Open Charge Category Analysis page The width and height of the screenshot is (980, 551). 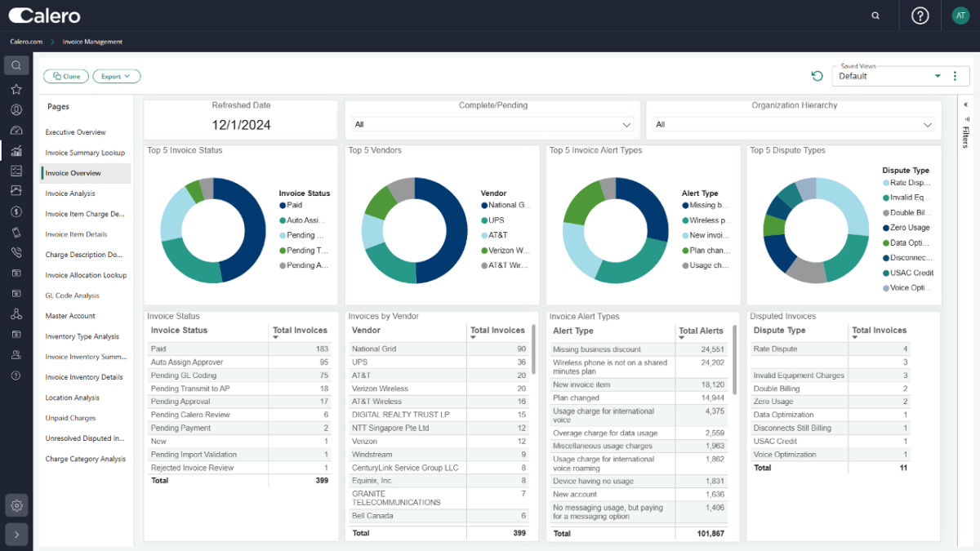click(86, 459)
